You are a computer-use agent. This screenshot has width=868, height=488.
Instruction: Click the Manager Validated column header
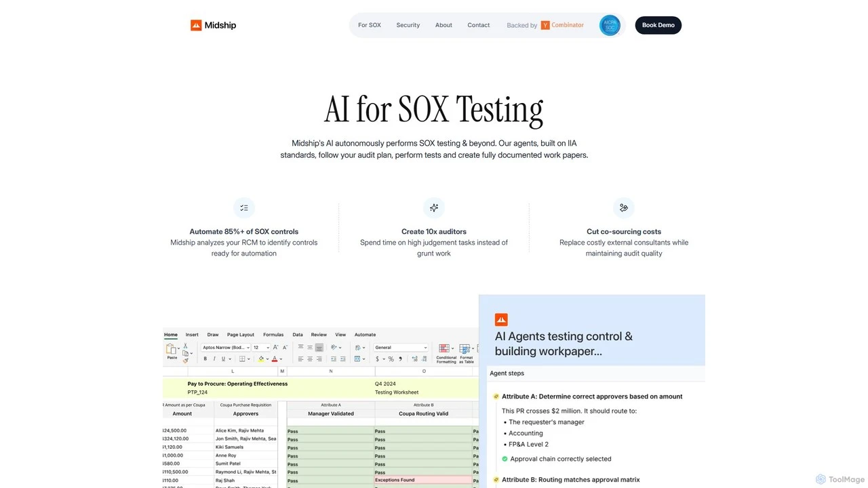coord(331,413)
